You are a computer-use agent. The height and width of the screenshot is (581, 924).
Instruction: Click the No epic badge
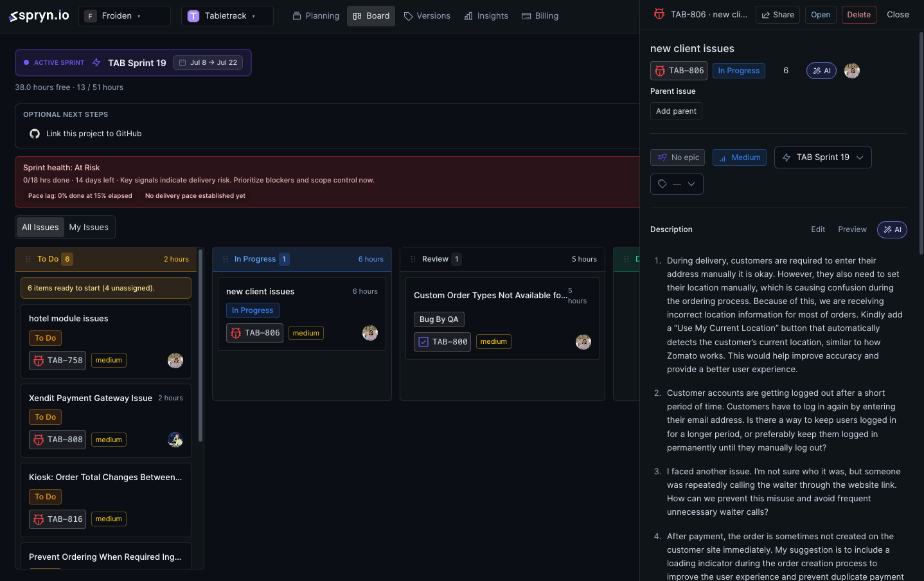[x=677, y=157]
